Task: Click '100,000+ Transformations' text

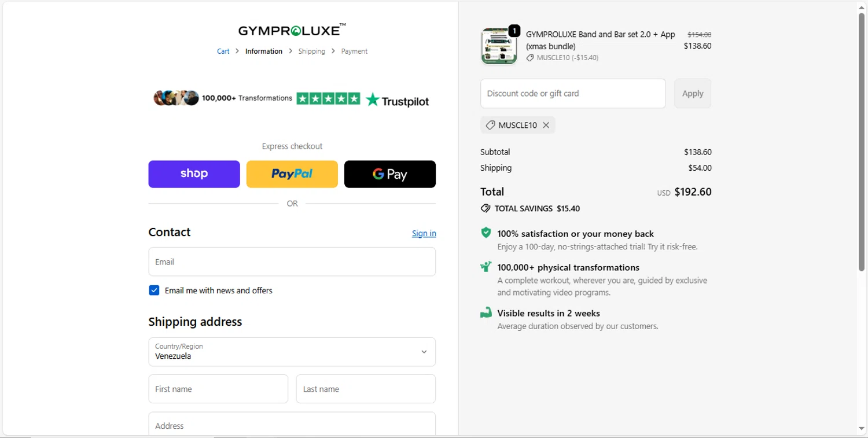Action: (247, 98)
